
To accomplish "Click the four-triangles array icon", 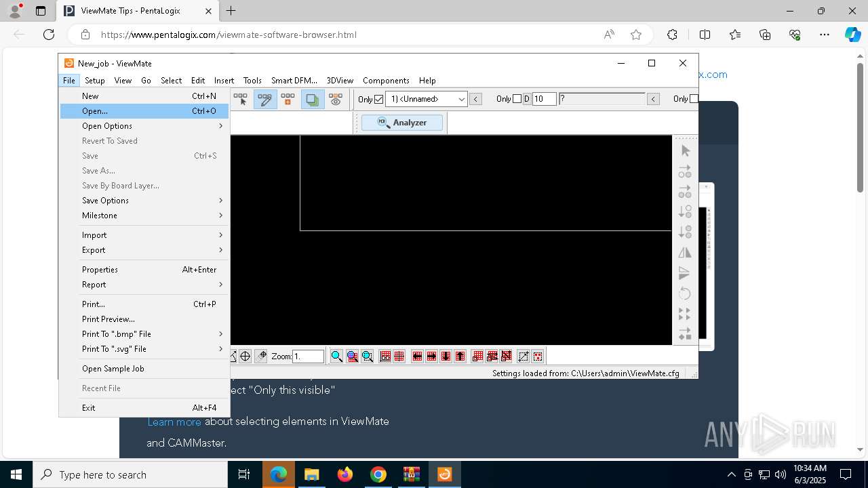I will pos(685,314).
